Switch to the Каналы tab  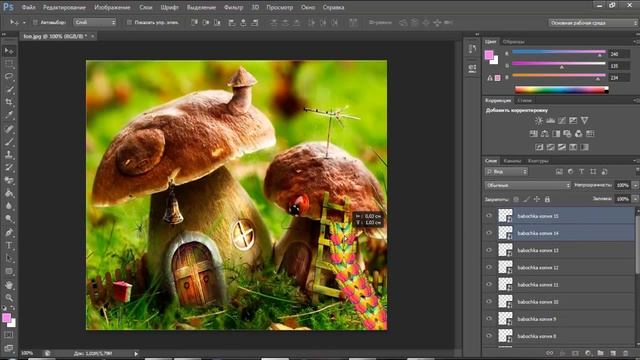tap(512, 161)
